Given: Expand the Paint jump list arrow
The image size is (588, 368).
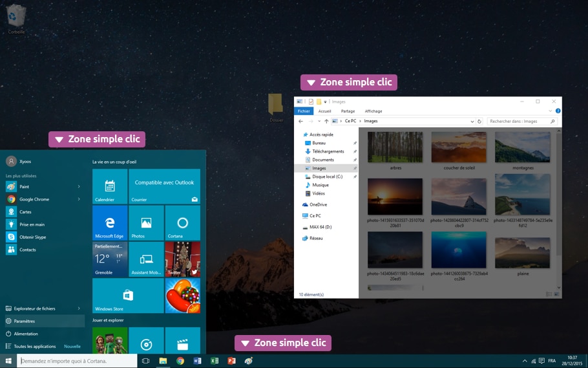Looking at the screenshot, I should 79,187.
